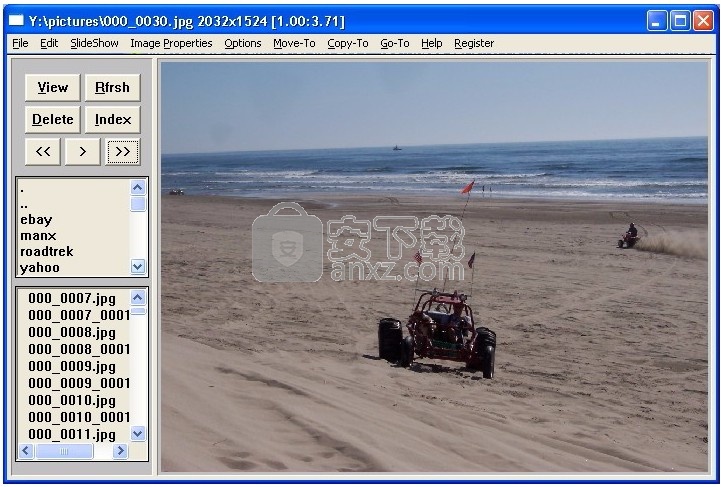Click the file list horizontal scrollbar thumb

coord(64,451)
